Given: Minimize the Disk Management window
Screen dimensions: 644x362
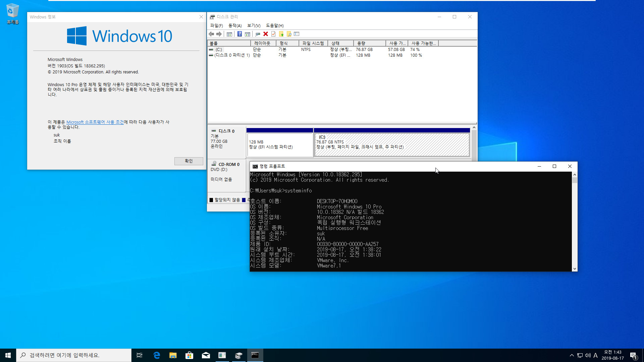Looking at the screenshot, I should click(439, 17).
